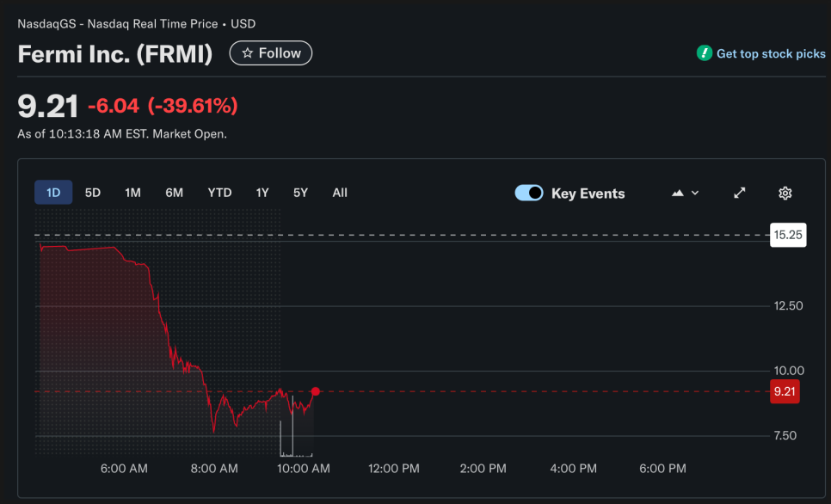Show the 1M chart range
This screenshot has width=831, height=504.
[x=132, y=193]
